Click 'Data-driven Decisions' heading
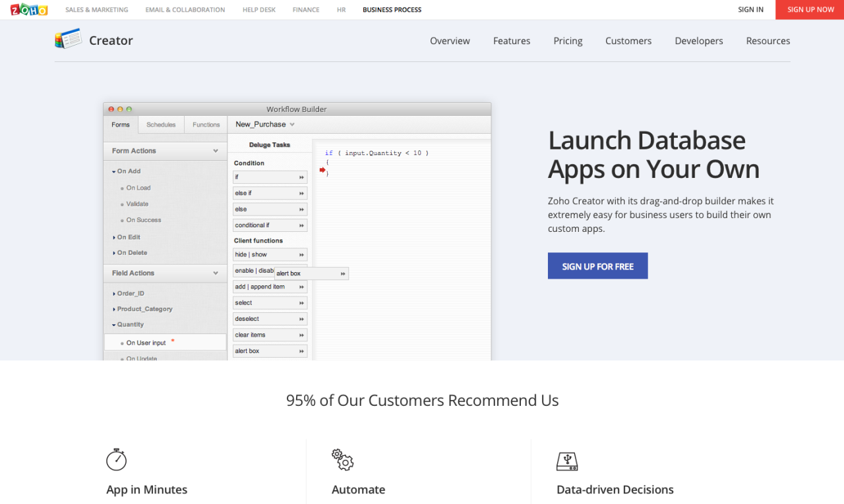Image resolution: width=844 pixels, height=504 pixels. (x=615, y=490)
